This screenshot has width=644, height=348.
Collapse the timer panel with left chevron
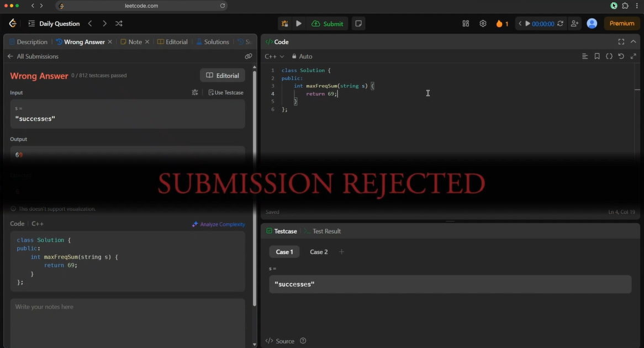pos(520,24)
